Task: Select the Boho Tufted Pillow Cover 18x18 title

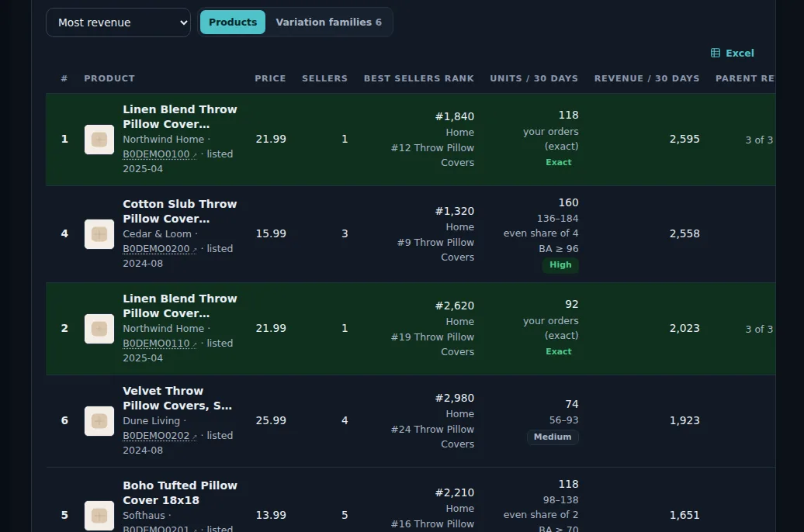Action: (180, 492)
